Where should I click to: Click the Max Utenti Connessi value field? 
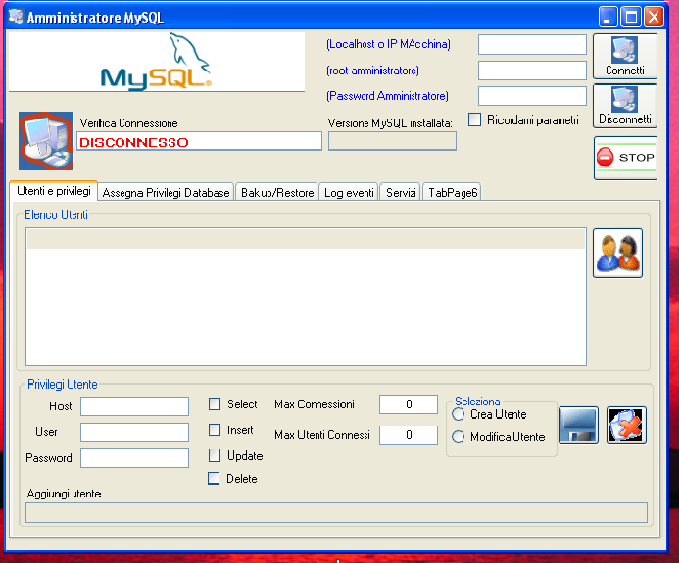point(408,435)
